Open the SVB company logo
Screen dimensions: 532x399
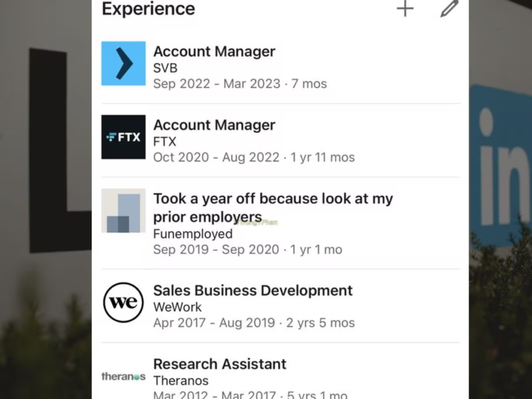[x=123, y=63]
